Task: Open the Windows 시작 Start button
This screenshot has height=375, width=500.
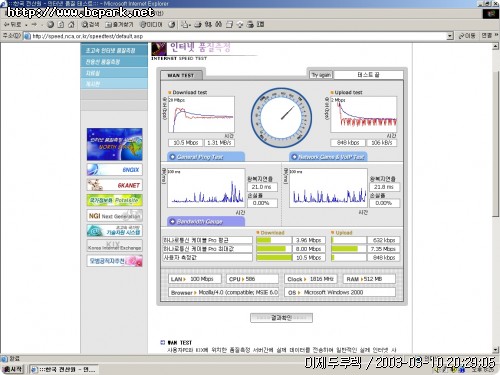Action: click(x=13, y=369)
